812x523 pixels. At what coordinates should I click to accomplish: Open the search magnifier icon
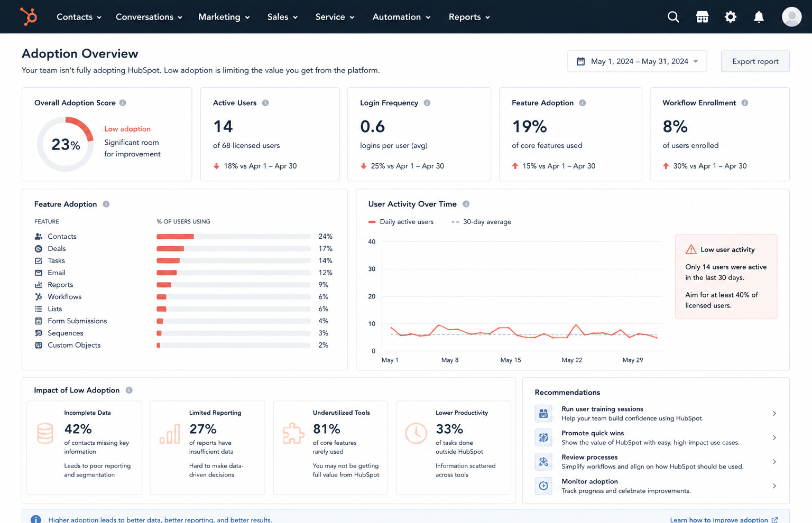pos(673,17)
